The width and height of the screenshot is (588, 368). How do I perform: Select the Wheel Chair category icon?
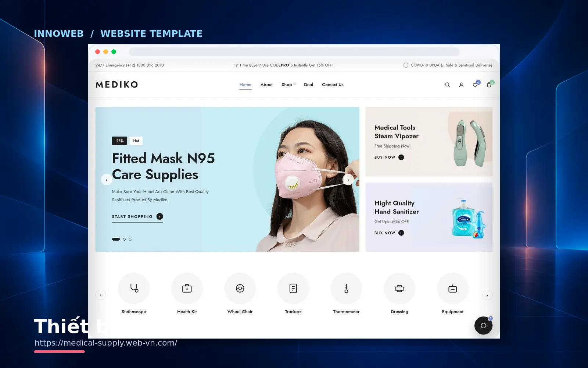(x=240, y=288)
